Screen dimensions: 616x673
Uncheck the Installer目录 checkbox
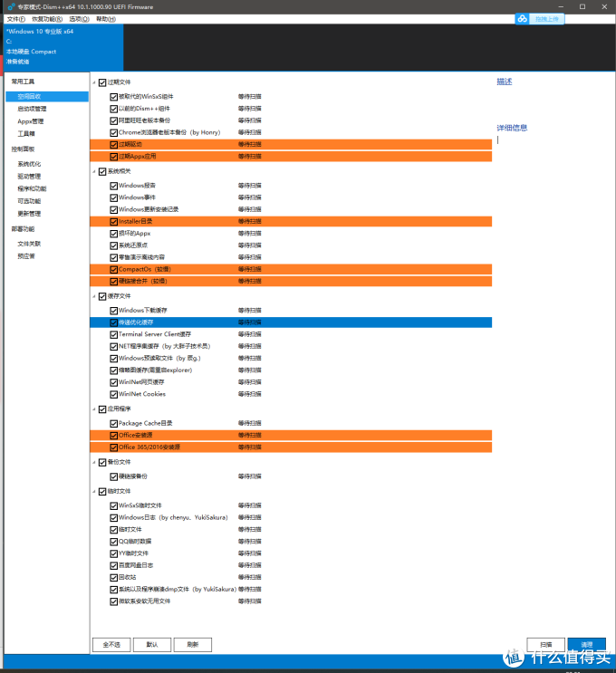114,222
